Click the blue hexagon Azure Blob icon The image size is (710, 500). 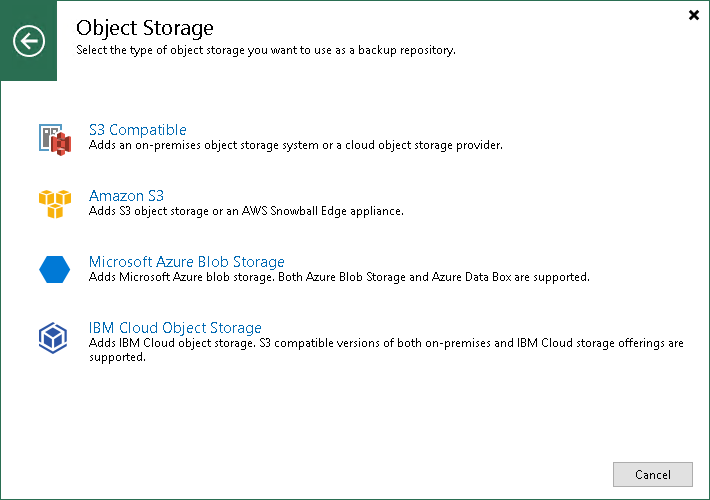point(55,269)
